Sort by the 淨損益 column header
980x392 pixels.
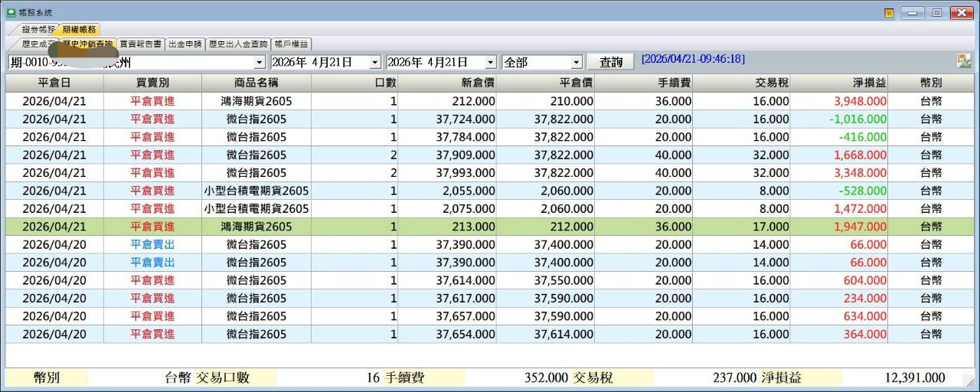[x=839, y=83]
